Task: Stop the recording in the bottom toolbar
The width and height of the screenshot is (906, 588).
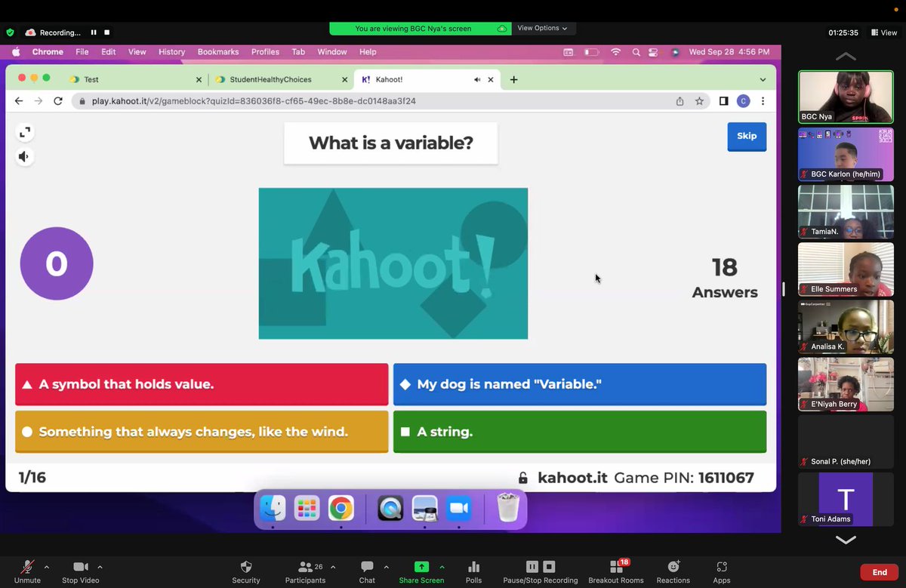Action: [x=549, y=567]
